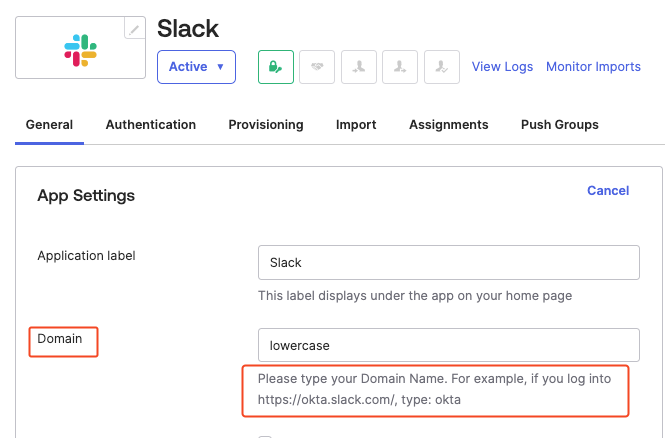Click the user icon second from the right
665x438 pixels.
coord(400,67)
